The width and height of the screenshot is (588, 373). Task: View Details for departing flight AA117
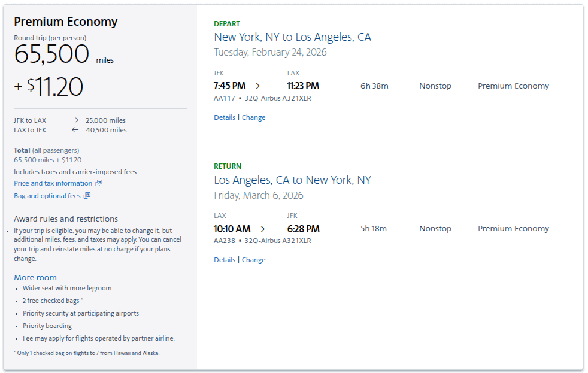[x=225, y=117]
